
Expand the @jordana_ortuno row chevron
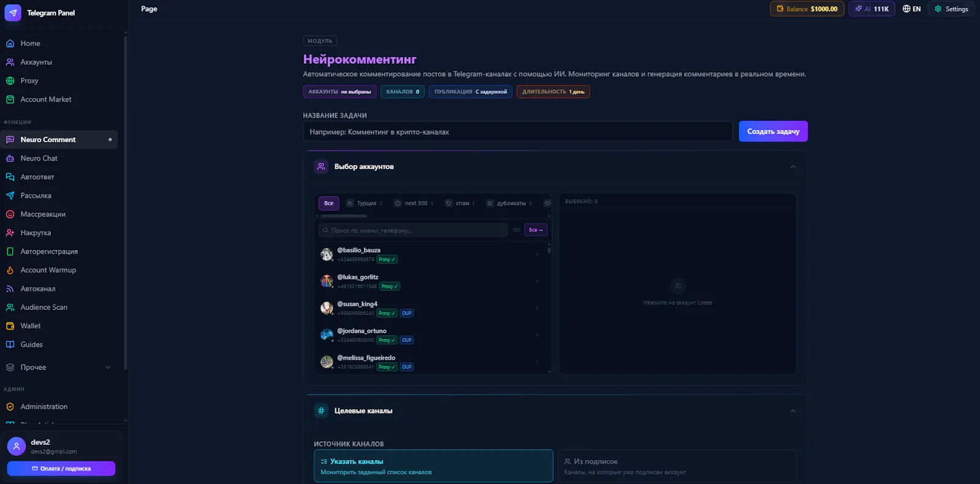(537, 335)
